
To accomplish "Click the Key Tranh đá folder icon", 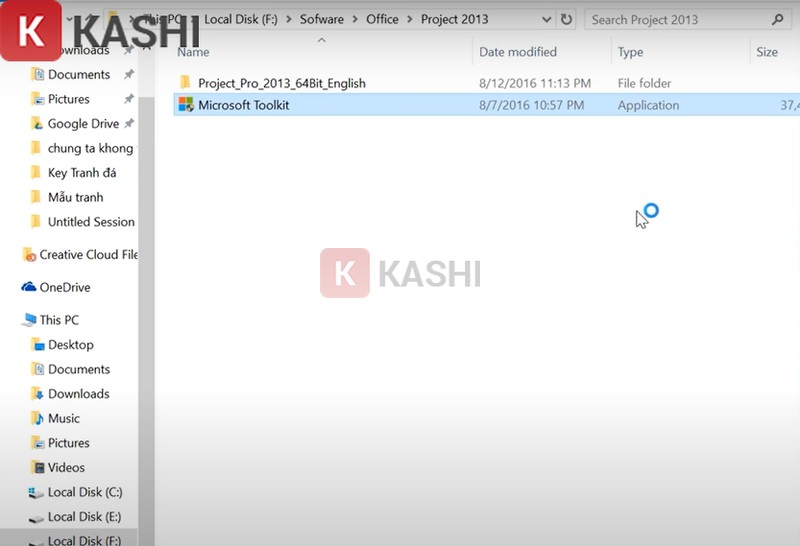I will (x=36, y=172).
